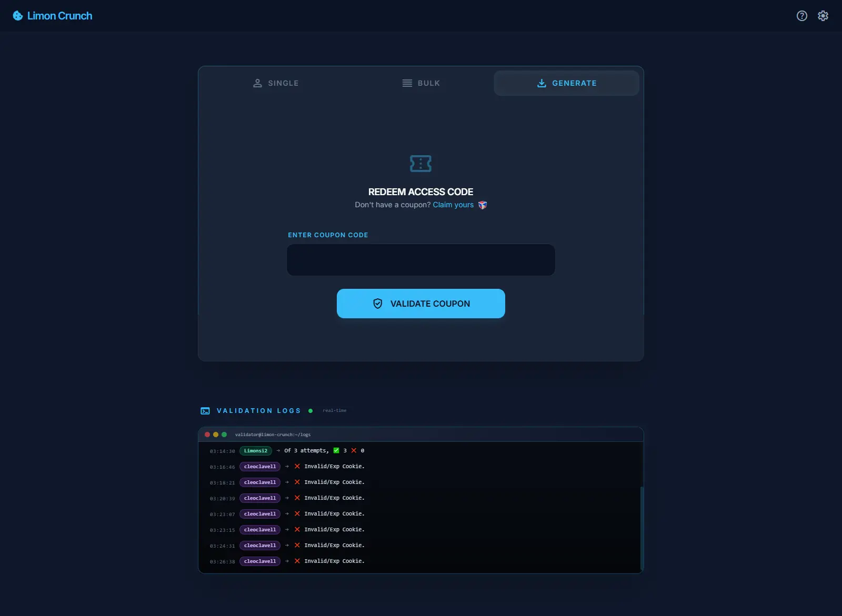This screenshot has height=616, width=842.
Task: Click the 'real-time' label
Action: tap(335, 411)
